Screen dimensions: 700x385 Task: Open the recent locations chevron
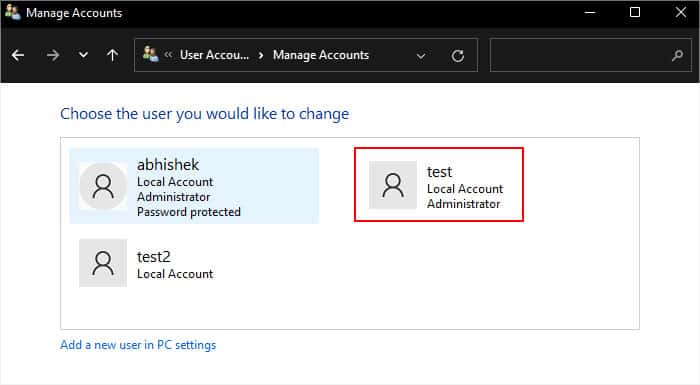(x=83, y=55)
